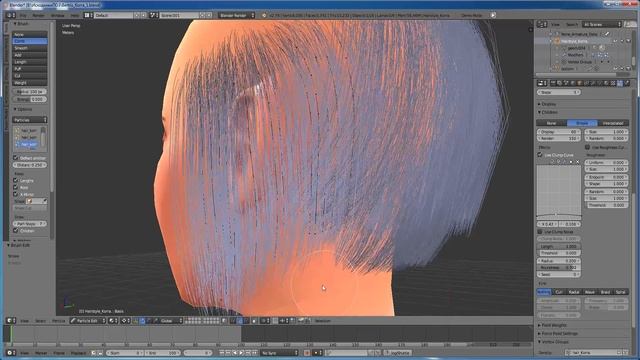
Task: Select the Puff brush
Action: click(x=30, y=69)
